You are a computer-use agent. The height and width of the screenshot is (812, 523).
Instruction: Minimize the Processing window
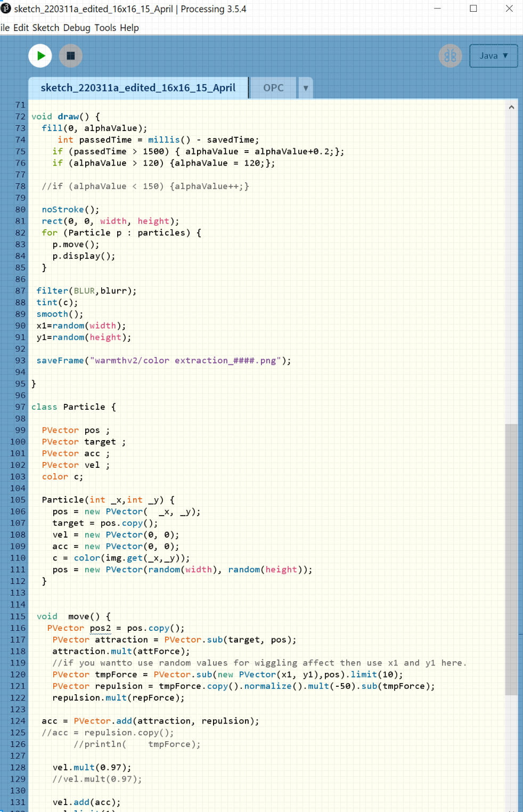(x=437, y=9)
